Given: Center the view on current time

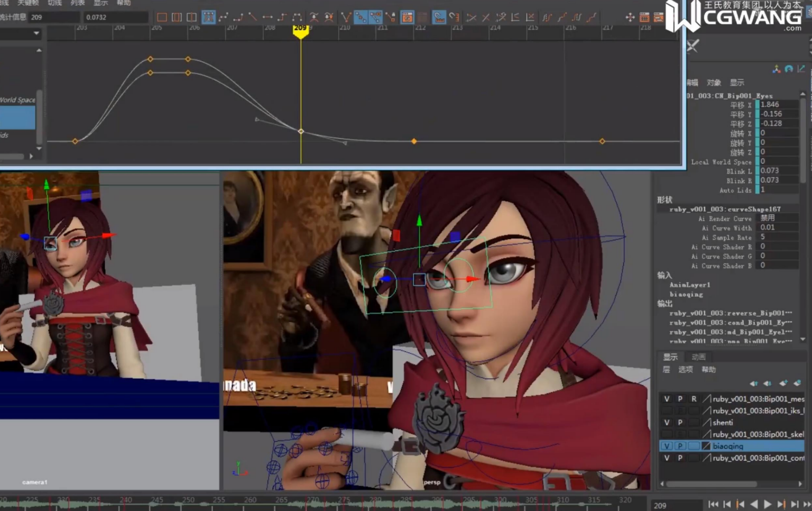Looking at the screenshot, I should click(x=191, y=17).
